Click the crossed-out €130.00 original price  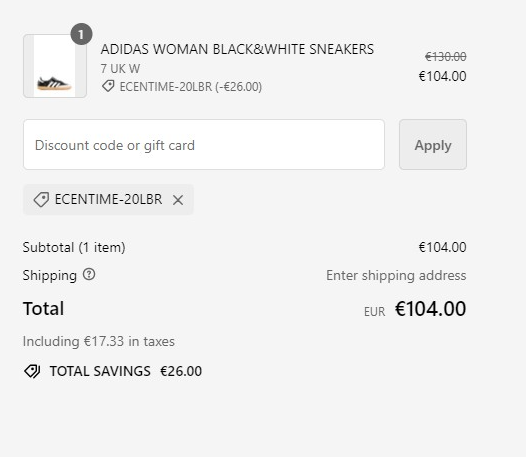(445, 57)
